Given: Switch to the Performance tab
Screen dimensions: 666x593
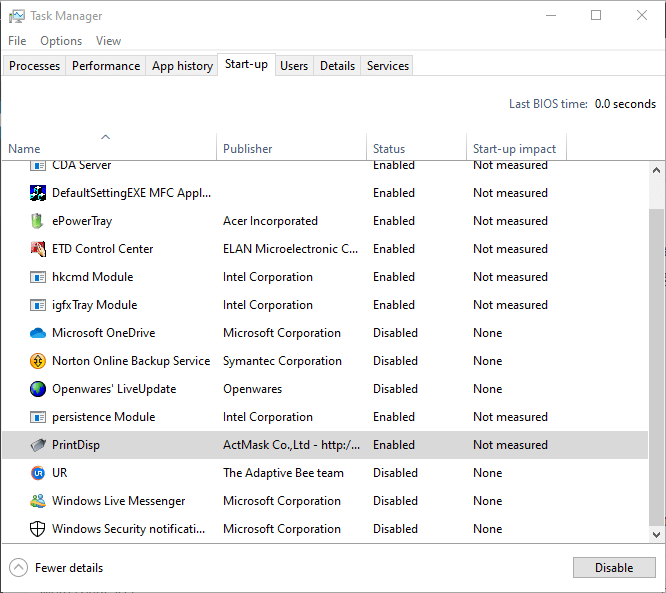Looking at the screenshot, I should click(x=106, y=66).
